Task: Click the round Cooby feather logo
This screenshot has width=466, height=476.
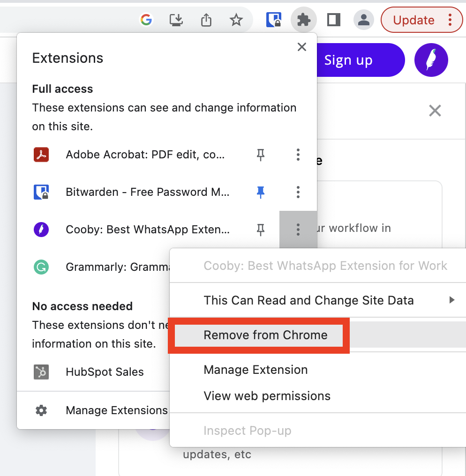Action: click(x=431, y=60)
